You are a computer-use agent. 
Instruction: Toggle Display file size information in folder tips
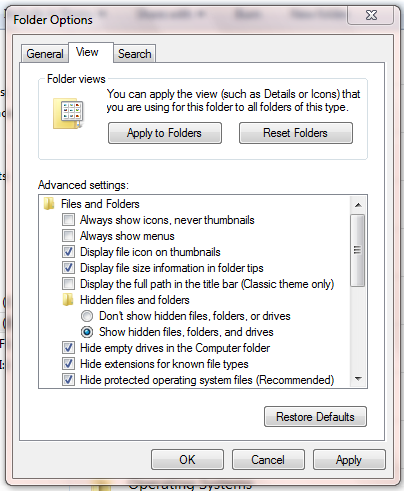pos(69,268)
